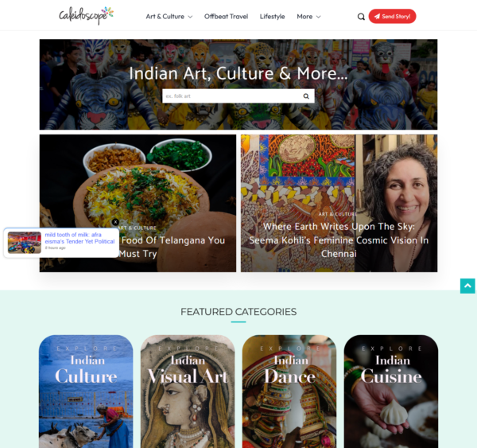Focus the 'ex. folk art' search field
The height and width of the screenshot is (448, 477).
(x=232, y=96)
